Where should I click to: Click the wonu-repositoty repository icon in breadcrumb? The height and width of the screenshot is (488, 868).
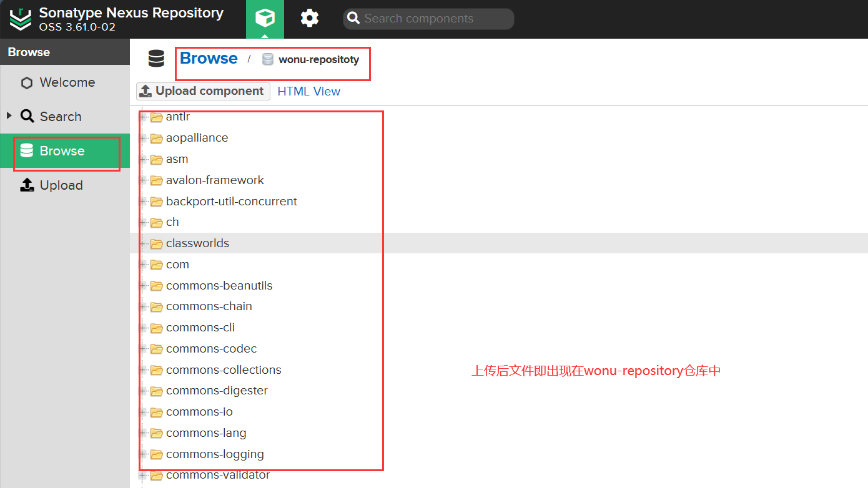pos(268,59)
